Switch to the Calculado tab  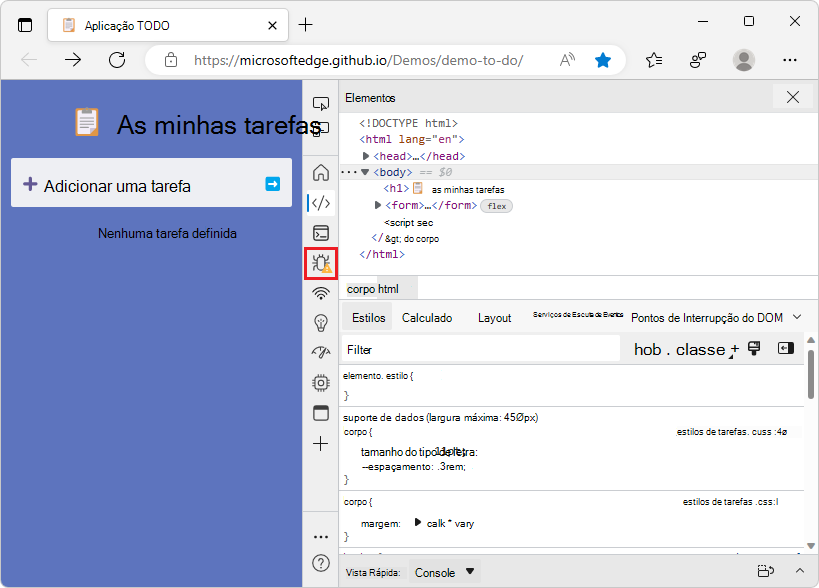(x=427, y=317)
